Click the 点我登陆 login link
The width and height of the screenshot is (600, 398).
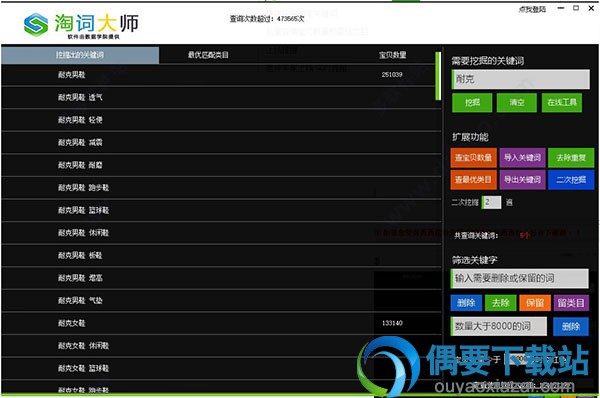click(532, 9)
